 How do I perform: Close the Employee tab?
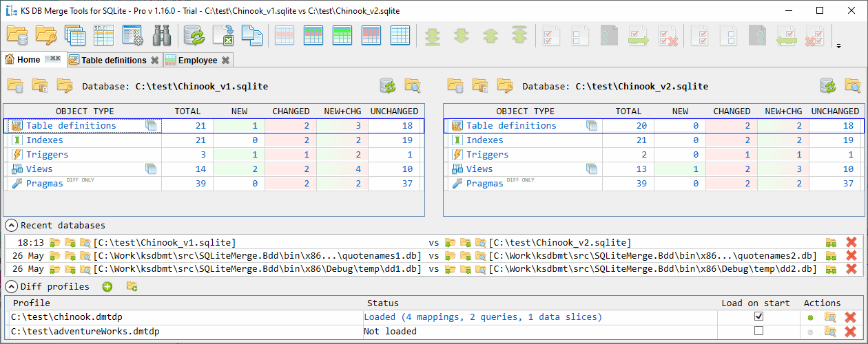[x=226, y=61]
